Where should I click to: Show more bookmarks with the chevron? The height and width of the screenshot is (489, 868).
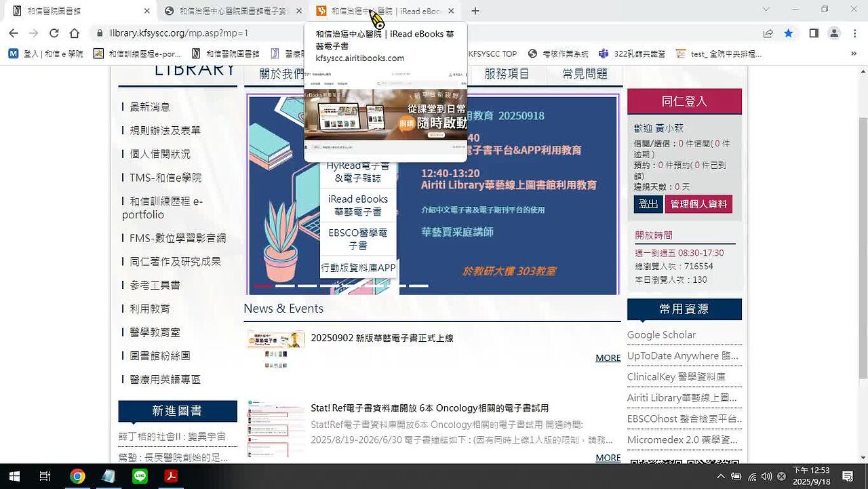coord(854,54)
